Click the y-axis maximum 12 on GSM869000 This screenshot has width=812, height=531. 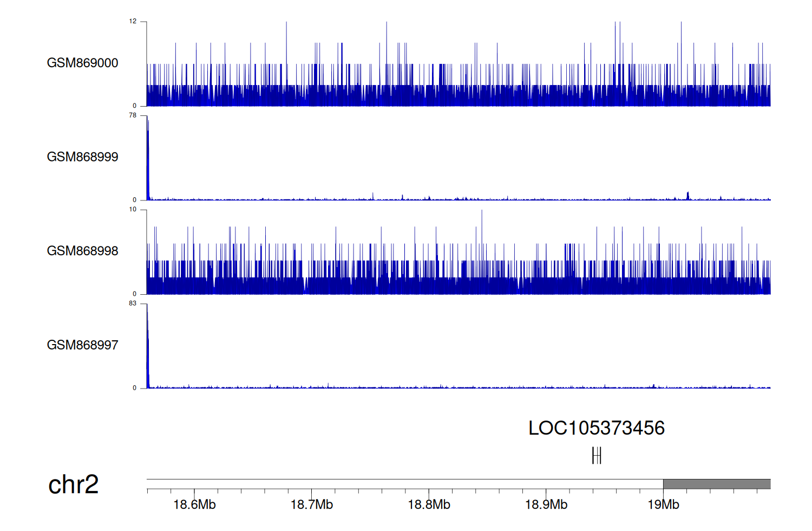[x=133, y=22]
